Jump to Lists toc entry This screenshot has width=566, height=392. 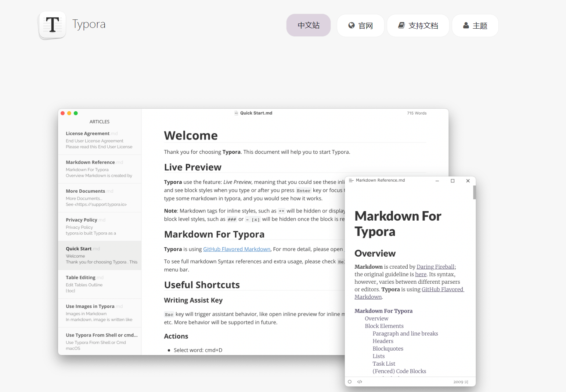pyautogui.click(x=379, y=356)
